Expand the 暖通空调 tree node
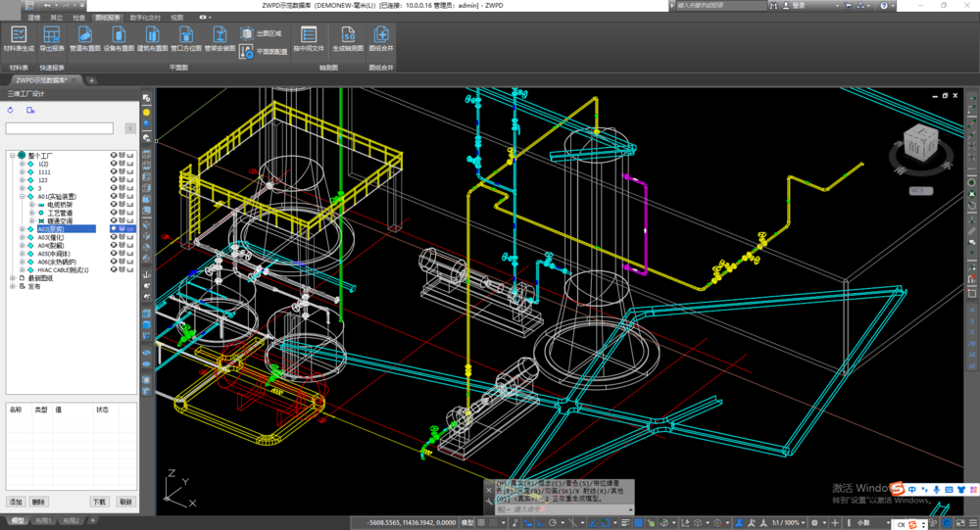The image size is (980, 530). coord(32,220)
